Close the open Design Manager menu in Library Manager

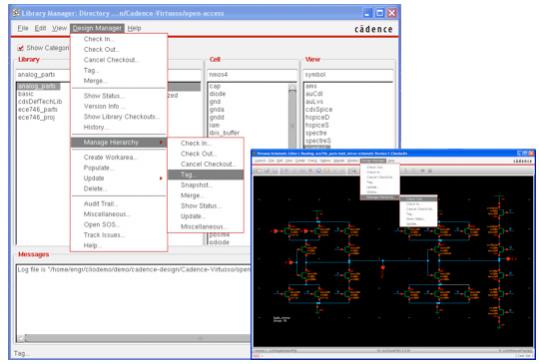[x=97, y=28]
